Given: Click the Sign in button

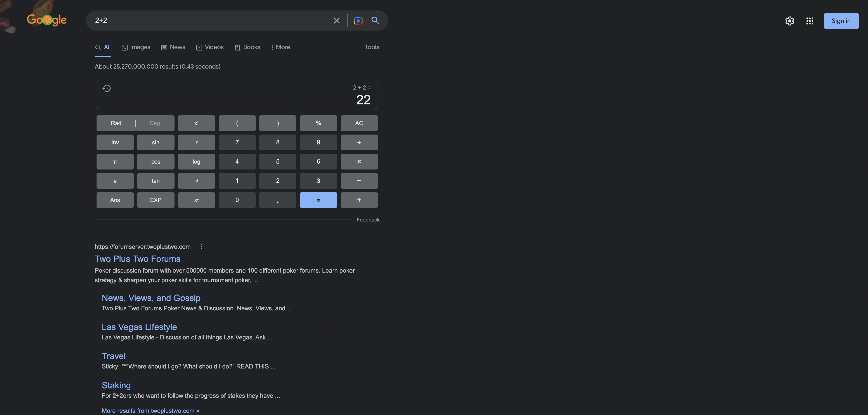Looking at the screenshot, I should (x=841, y=21).
